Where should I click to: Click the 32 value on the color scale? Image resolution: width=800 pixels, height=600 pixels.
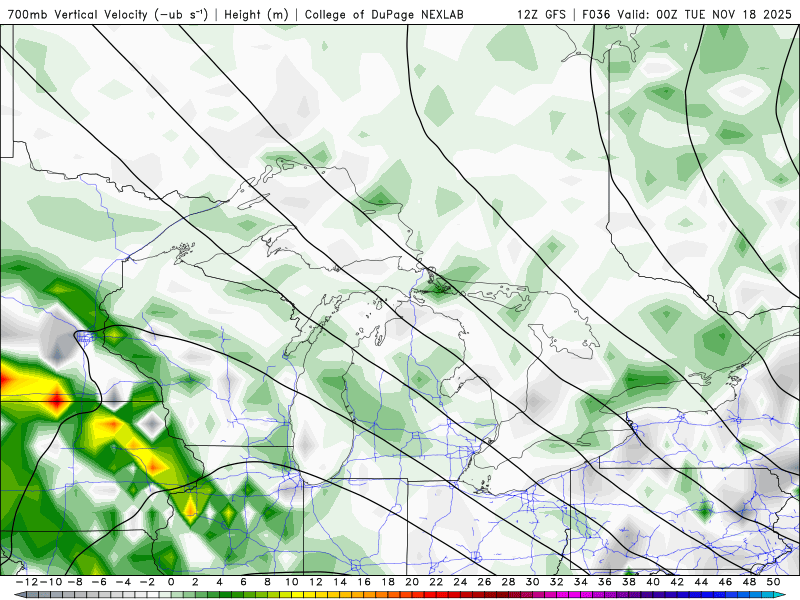[557, 582]
